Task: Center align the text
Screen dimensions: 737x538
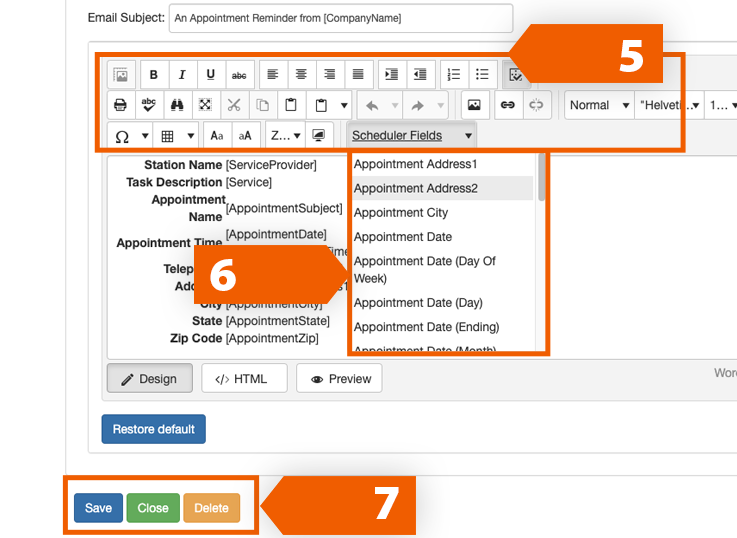Action: click(300, 75)
